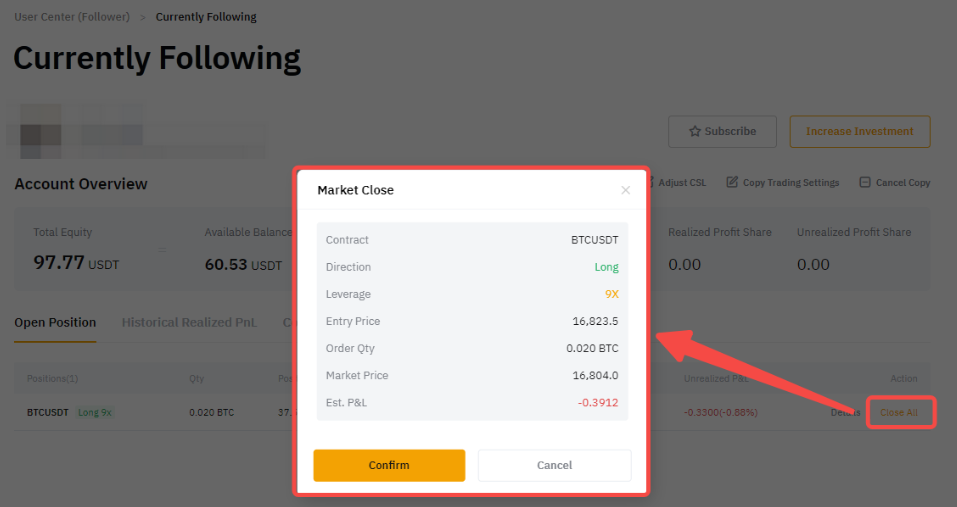
Task: Click the Copy Trading Settings edit icon
Action: 732,183
